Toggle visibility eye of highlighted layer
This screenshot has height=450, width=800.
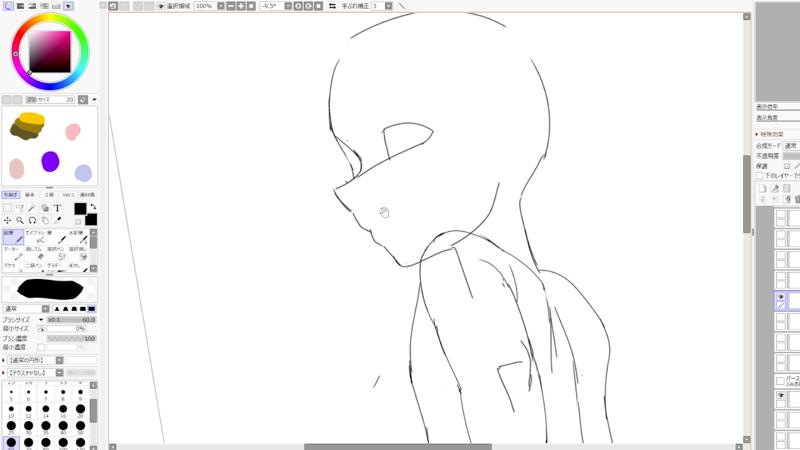point(781,297)
